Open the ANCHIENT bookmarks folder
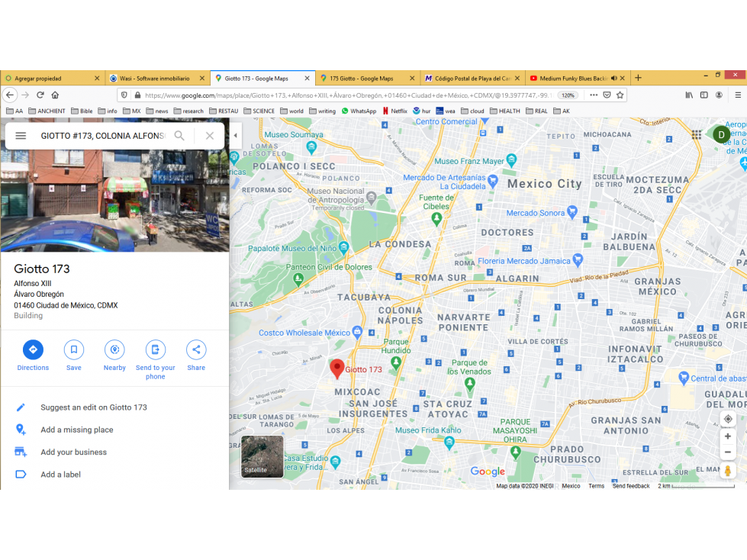The width and height of the screenshot is (747, 560). point(47,111)
